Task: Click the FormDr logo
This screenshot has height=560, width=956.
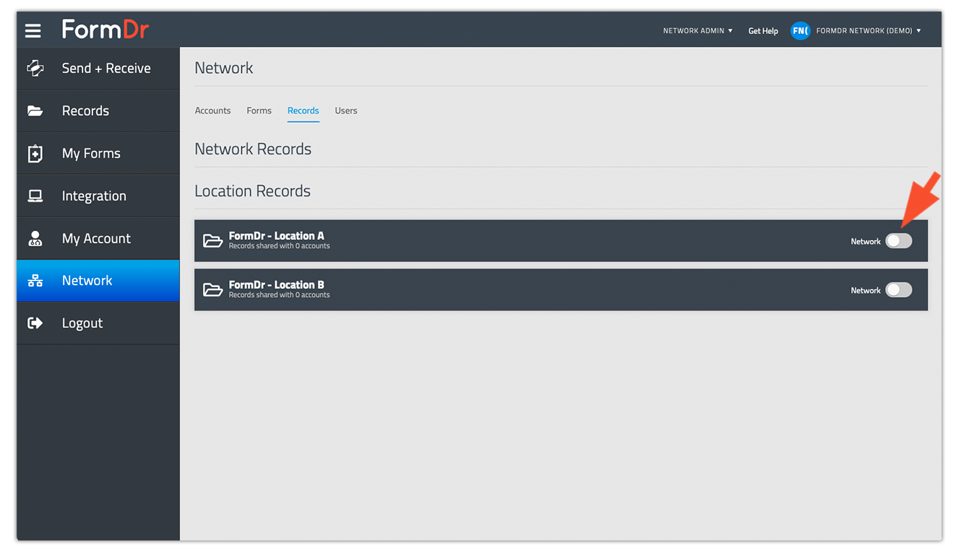Action: 105,30
